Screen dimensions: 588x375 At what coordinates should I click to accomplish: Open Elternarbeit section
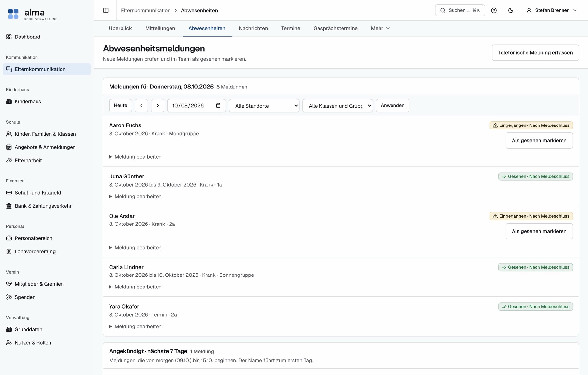click(x=47, y=160)
